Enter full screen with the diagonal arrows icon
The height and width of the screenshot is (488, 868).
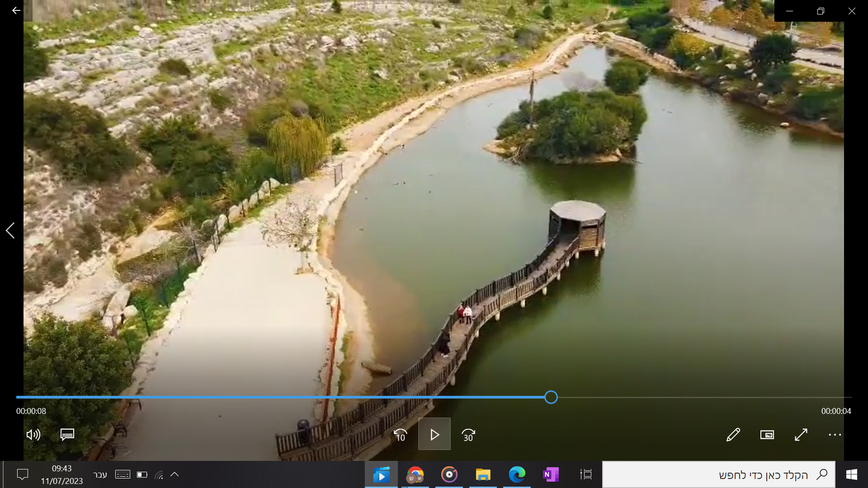[x=801, y=435]
